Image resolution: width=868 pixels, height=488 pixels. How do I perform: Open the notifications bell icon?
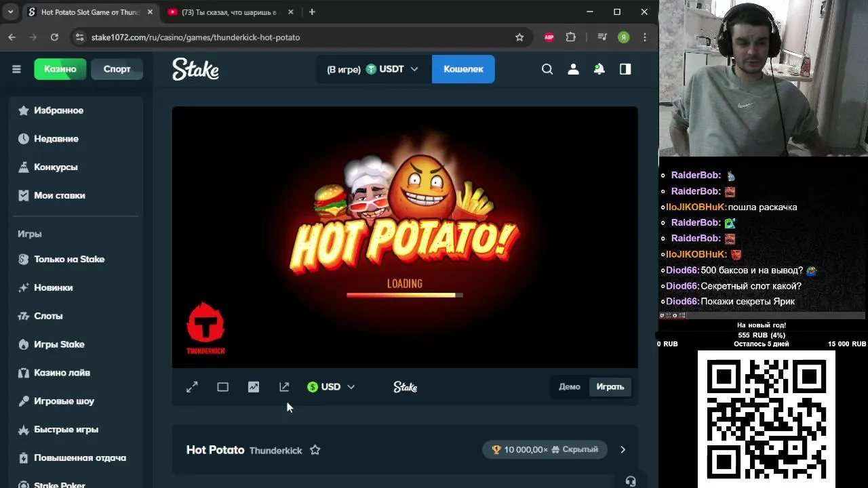coord(599,69)
